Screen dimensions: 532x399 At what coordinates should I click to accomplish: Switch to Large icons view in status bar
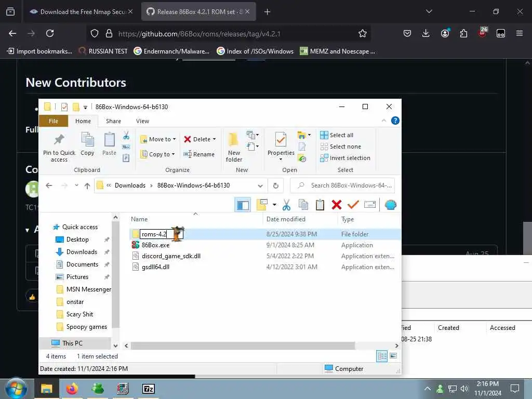coord(393,356)
